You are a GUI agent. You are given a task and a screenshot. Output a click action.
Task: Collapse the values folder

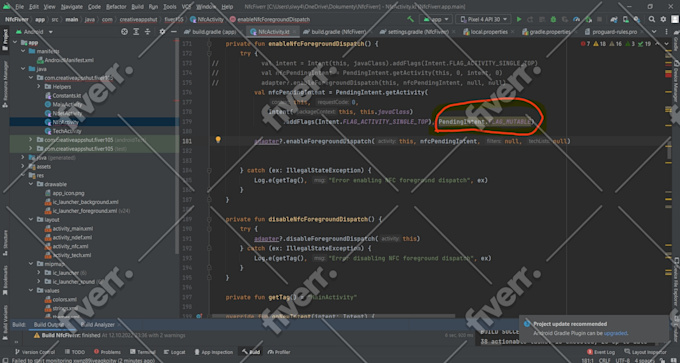click(30, 290)
